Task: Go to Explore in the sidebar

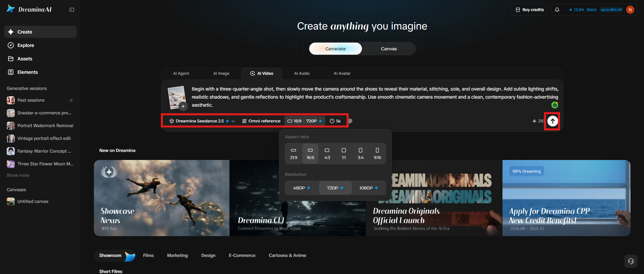Action: (x=40, y=45)
